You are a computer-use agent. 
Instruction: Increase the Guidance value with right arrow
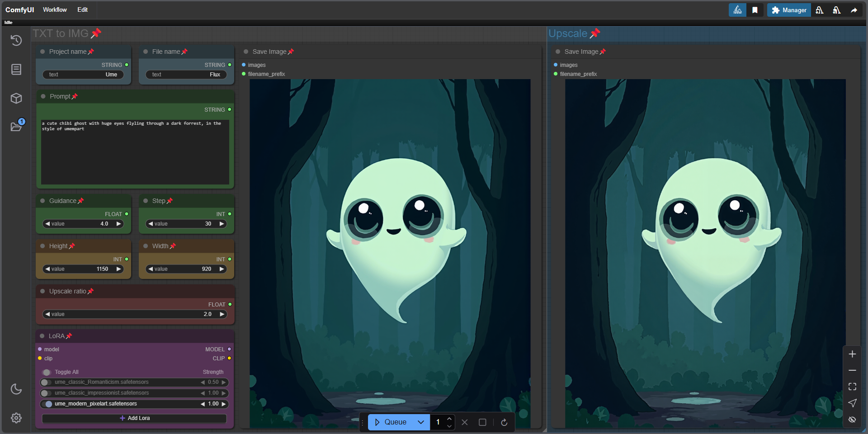click(x=119, y=224)
